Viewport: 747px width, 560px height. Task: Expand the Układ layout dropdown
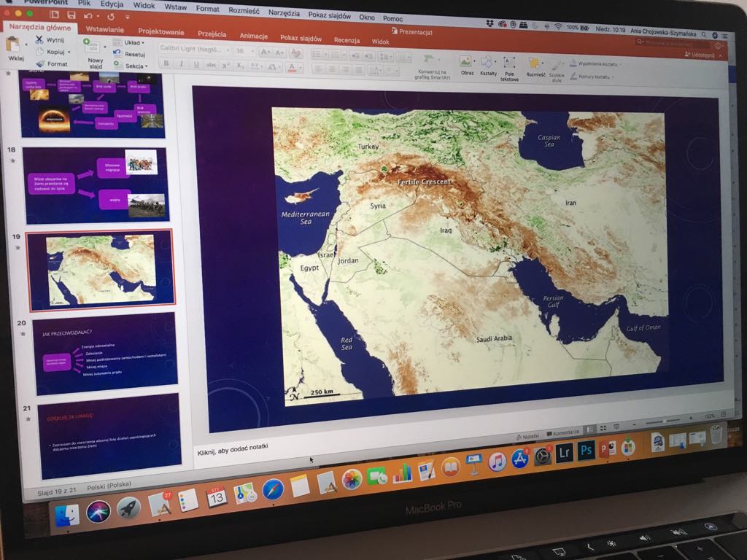pos(131,43)
